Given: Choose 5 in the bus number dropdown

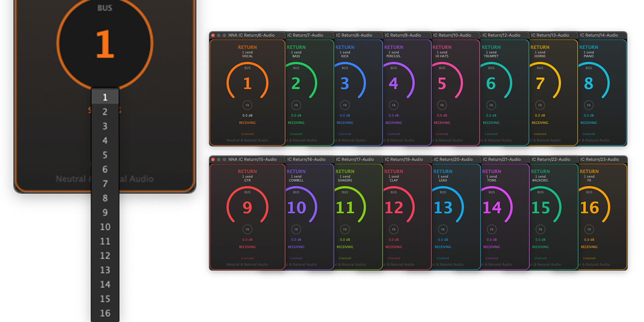Looking at the screenshot, I should pyautogui.click(x=105, y=155).
